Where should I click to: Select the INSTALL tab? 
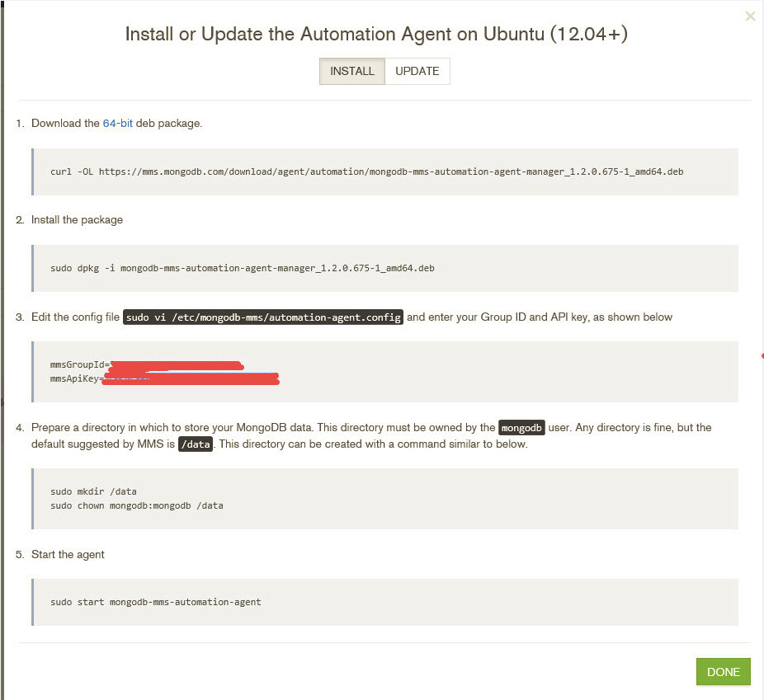pos(351,71)
